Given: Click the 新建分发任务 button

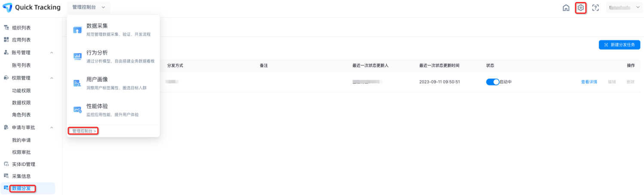Looking at the screenshot, I should [619, 45].
